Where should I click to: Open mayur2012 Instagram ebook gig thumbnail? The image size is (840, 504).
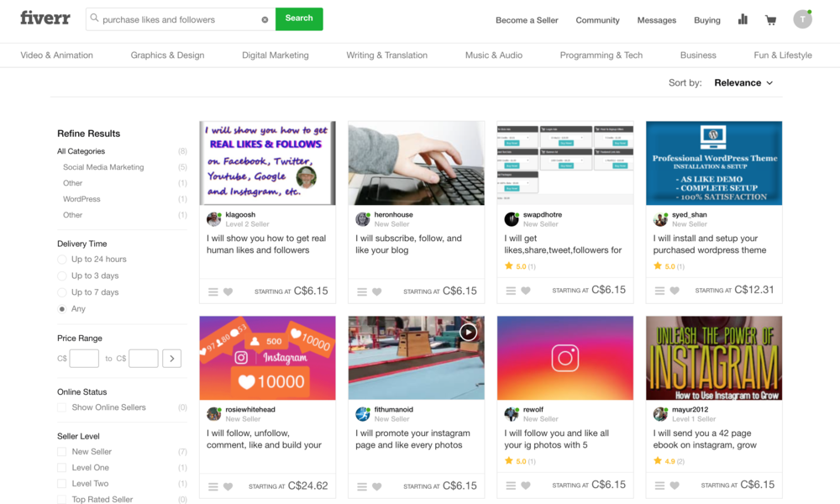point(714,358)
